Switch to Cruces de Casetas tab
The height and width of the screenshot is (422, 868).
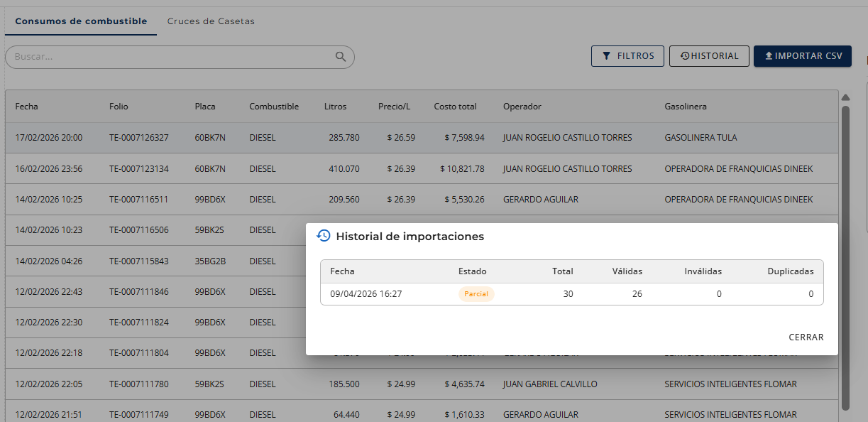click(x=211, y=21)
